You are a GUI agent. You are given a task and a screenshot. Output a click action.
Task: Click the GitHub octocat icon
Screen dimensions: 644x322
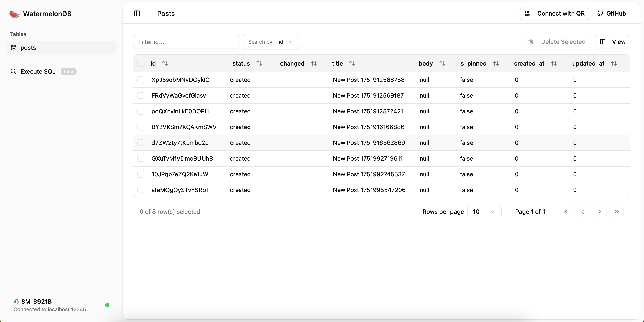coord(599,13)
